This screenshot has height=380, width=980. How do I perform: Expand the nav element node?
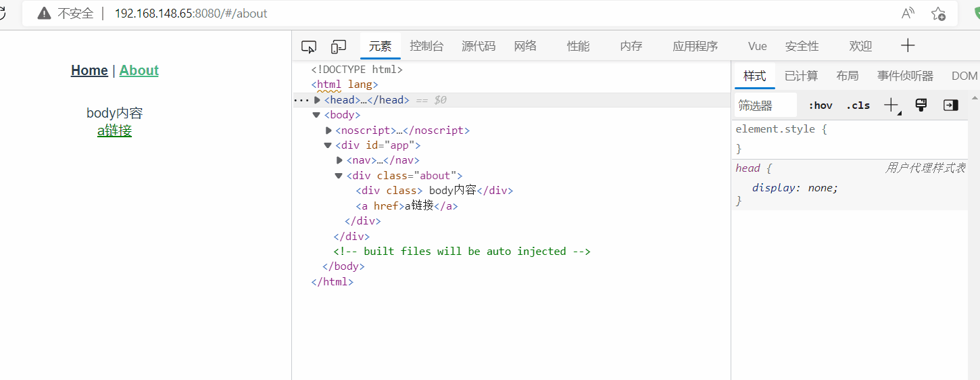click(x=340, y=160)
